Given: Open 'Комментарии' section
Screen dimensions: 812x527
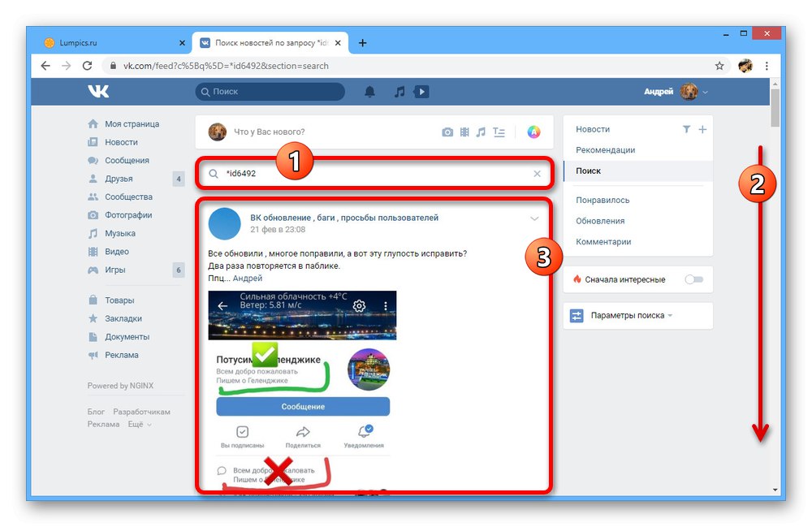Looking at the screenshot, I should (603, 241).
